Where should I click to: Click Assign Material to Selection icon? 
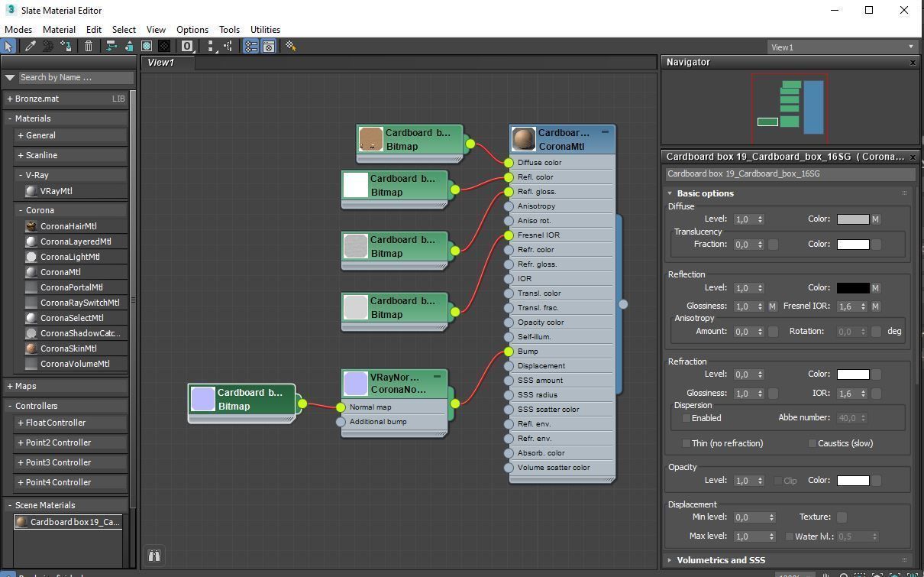(x=66, y=47)
